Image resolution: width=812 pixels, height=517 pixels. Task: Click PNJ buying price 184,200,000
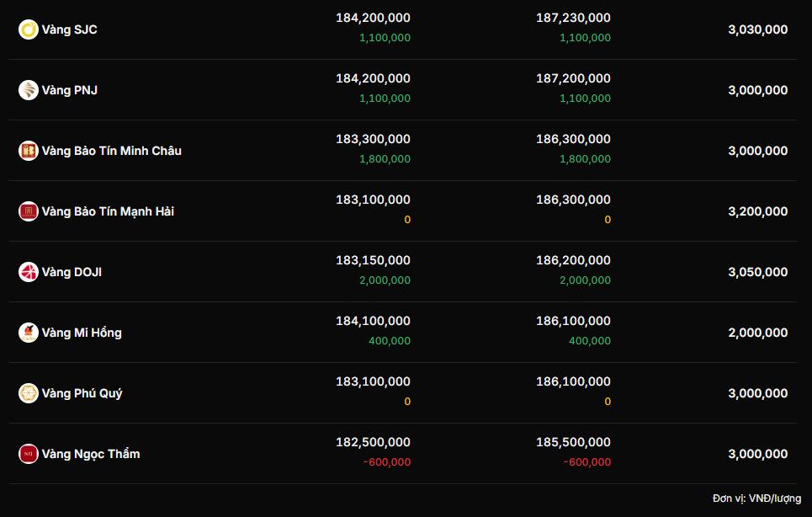coord(373,78)
